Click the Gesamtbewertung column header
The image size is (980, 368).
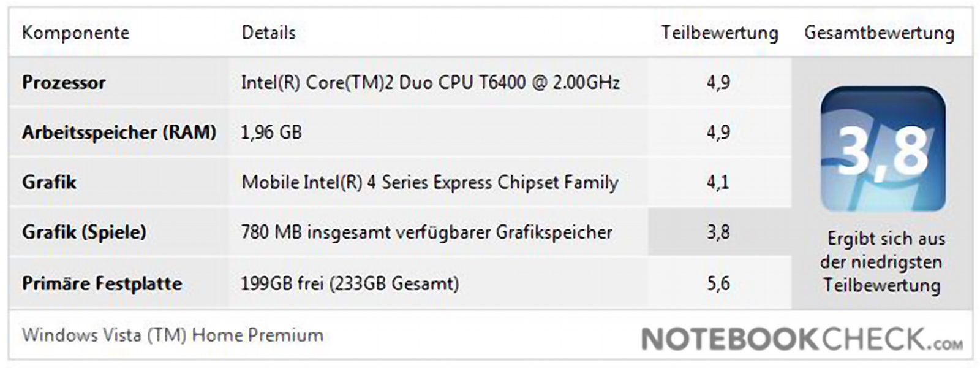tap(879, 33)
